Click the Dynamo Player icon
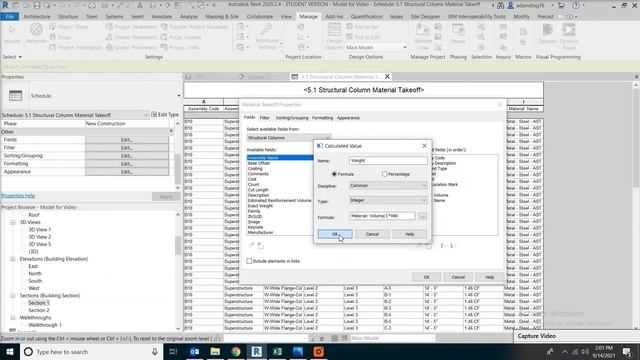 point(569,30)
